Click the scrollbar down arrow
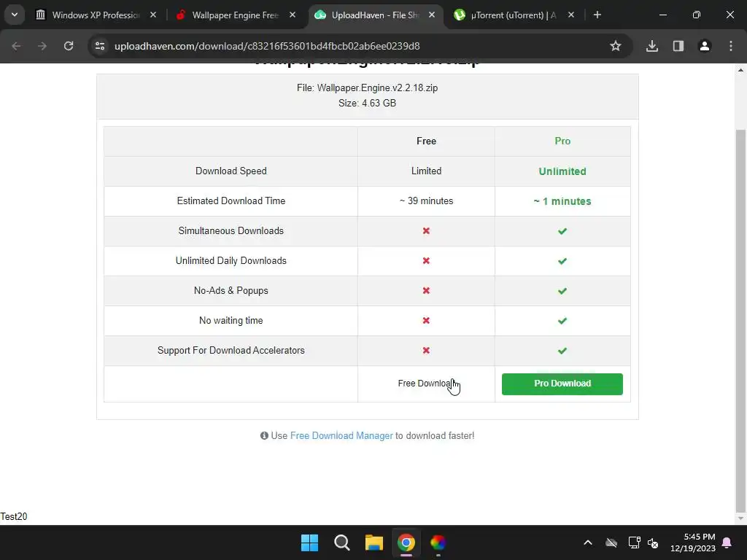Viewport: 747px width, 560px height. 740,518
